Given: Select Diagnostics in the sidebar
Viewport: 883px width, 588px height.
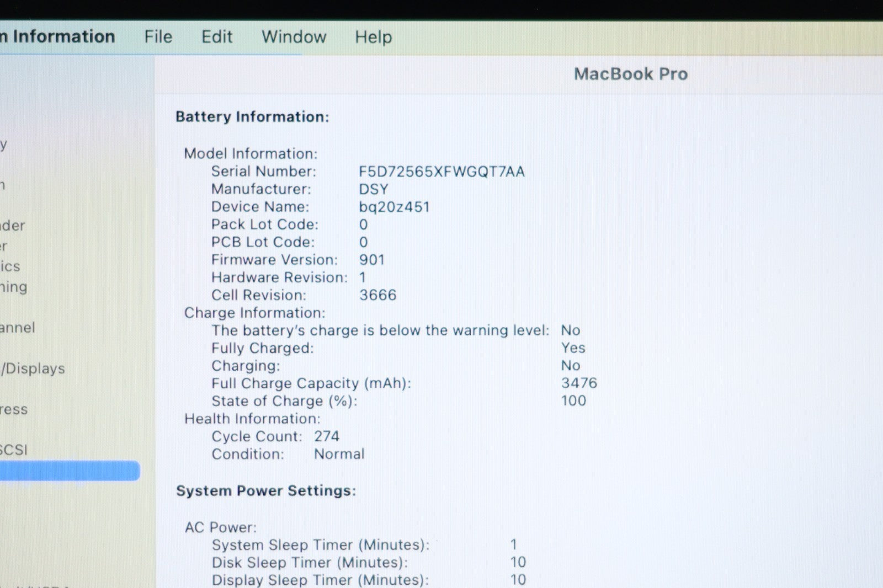Looking at the screenshot, I should coord(10,266).
